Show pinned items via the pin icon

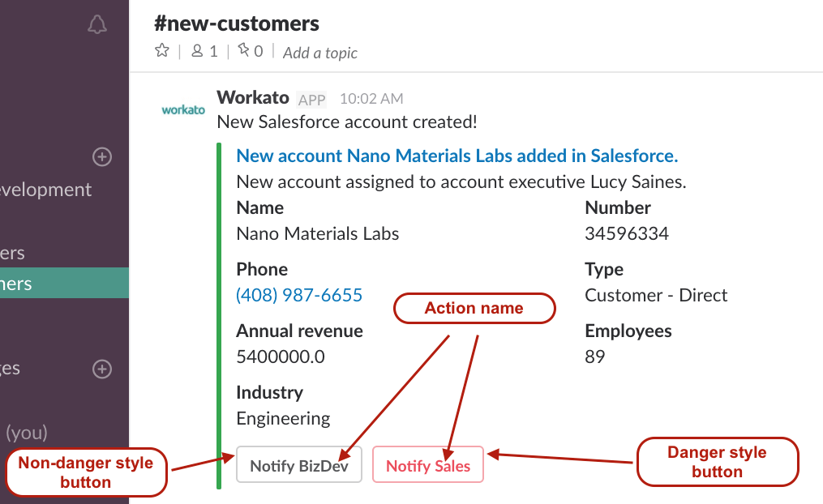(x=250, y=52)
